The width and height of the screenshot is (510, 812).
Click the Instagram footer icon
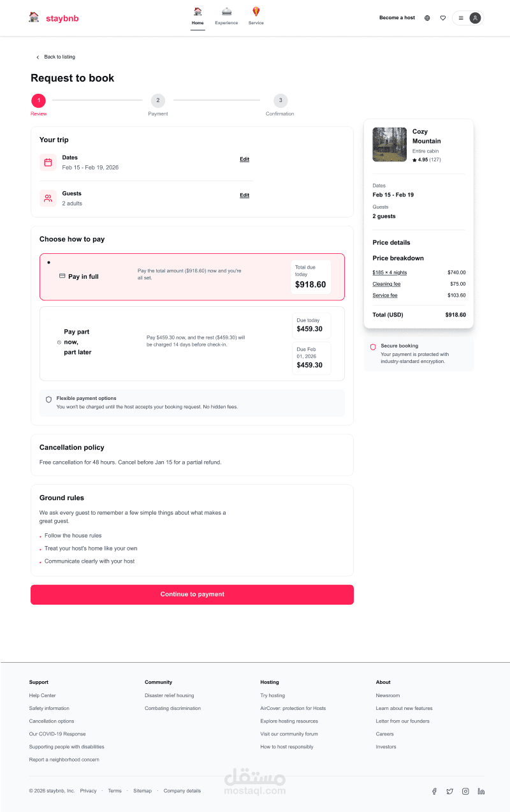[x=465, y=791]
